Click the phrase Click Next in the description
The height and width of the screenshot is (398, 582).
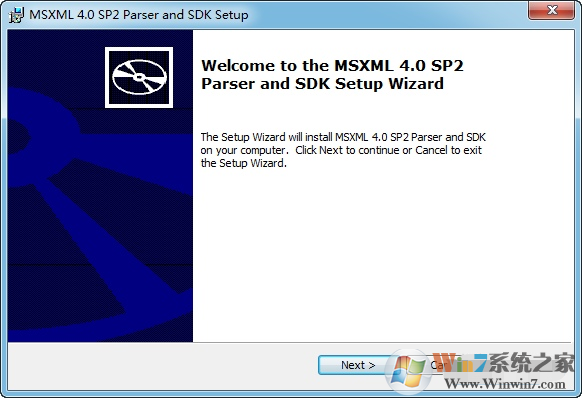(319, 150)
